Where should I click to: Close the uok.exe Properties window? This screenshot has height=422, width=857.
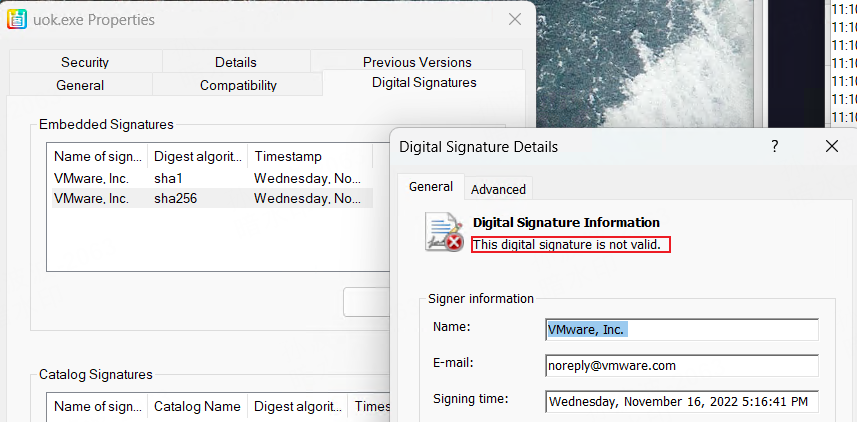[x=514, y=19]
